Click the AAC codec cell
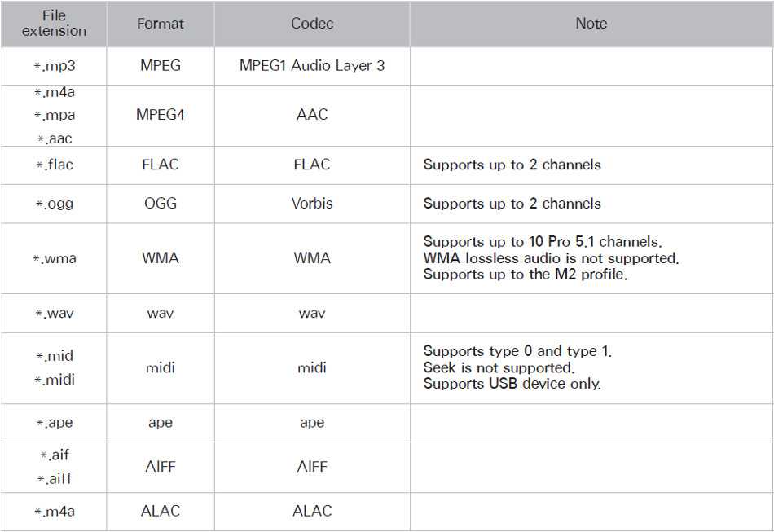This screenshot has width=774, height=532. pos(312,115)
